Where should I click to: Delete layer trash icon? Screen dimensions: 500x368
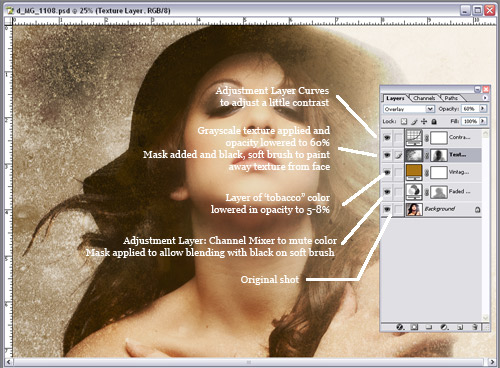click(x=475, y=327)
